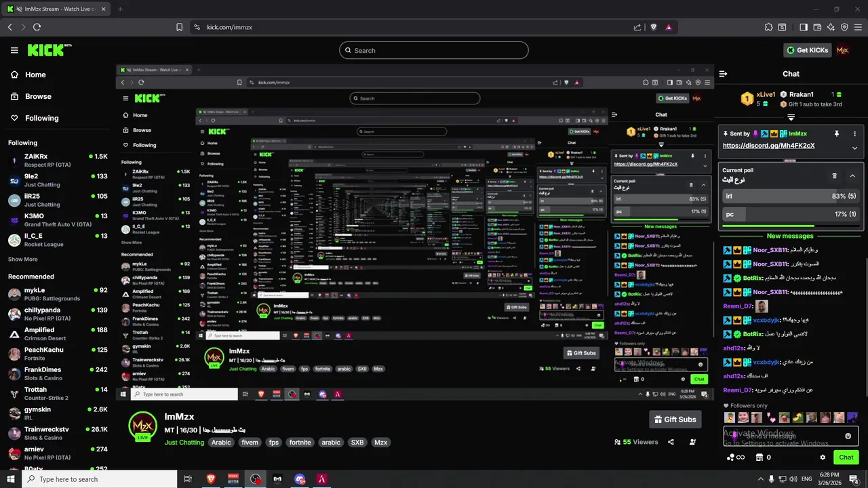
Task: Expand the gift leaderboard chevron under xLive1
Action: click(791, 117)
